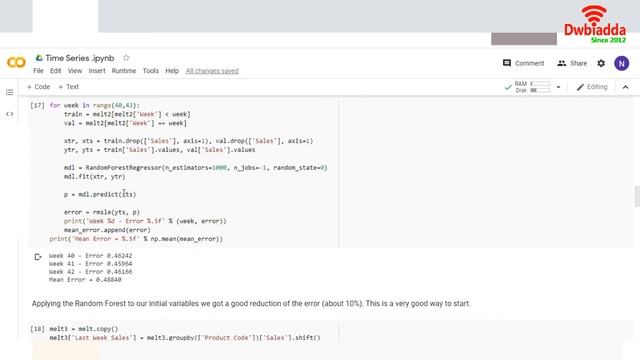The image size is (640, 360).
Task: Click the Disk usage bar
Action: click(540, 90)
